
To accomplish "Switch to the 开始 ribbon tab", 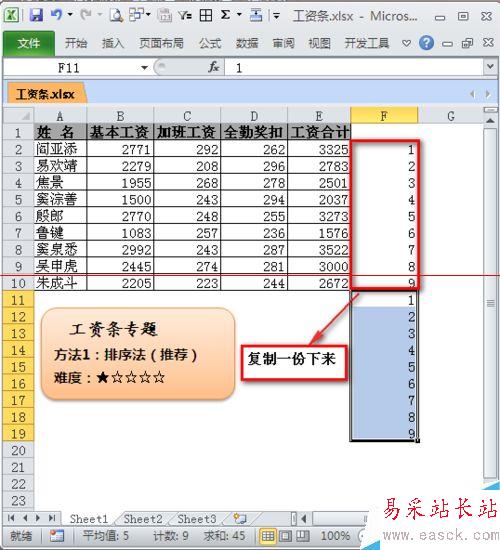I will click(76, 43).
